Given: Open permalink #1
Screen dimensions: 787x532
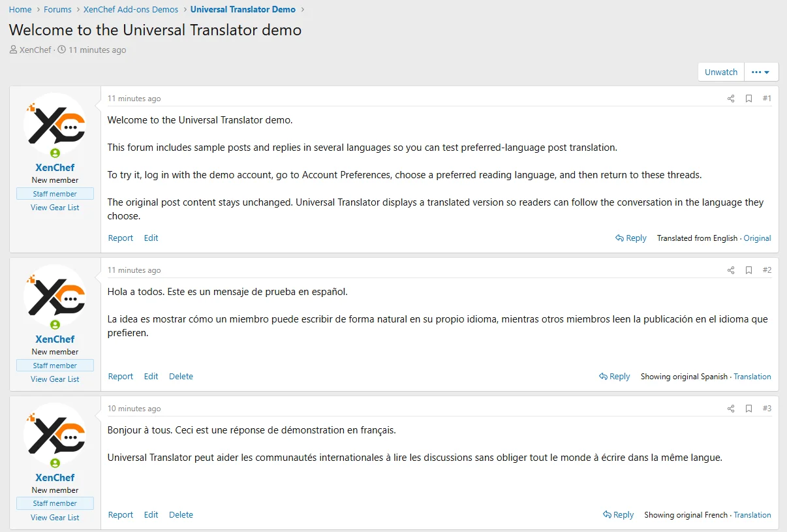Looking at the screenshot, I should [767, 99].
